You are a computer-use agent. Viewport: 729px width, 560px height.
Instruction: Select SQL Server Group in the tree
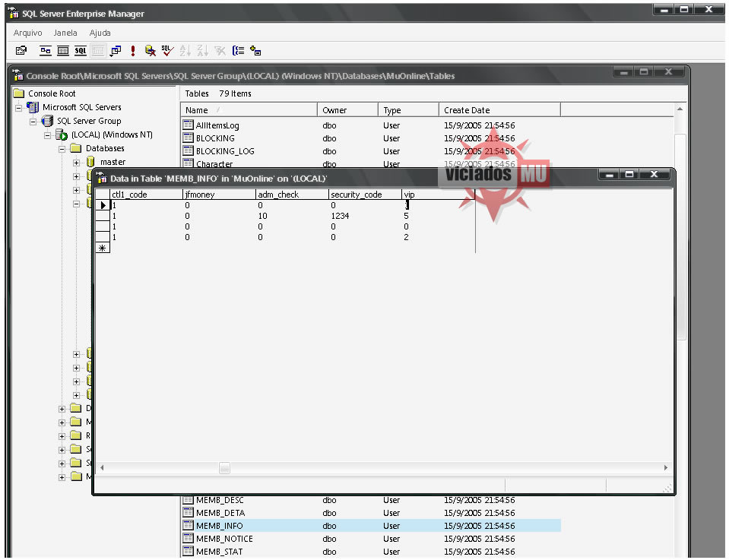click(x=89, y=121)
